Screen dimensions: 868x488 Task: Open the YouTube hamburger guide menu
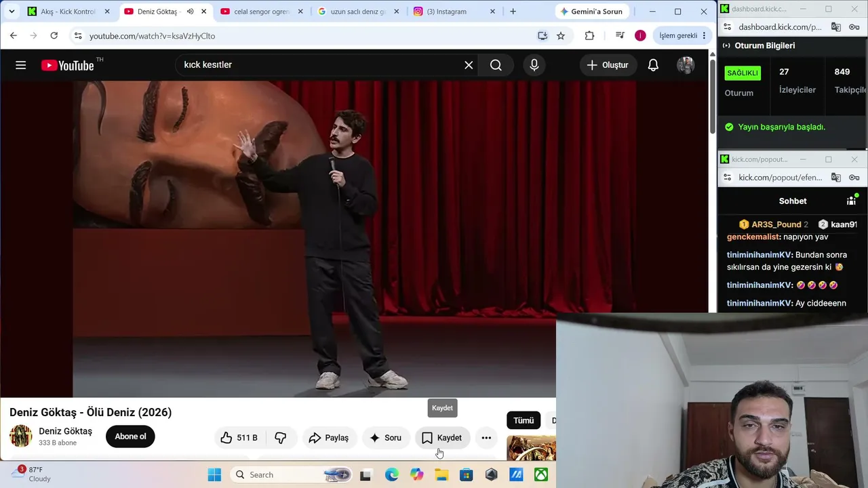click(21, 65)
